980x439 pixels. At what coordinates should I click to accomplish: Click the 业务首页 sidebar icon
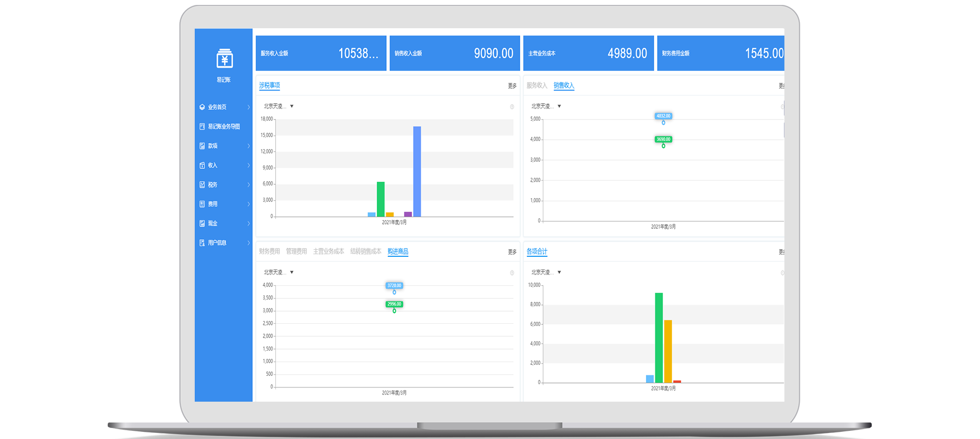[x=202, y=107]
